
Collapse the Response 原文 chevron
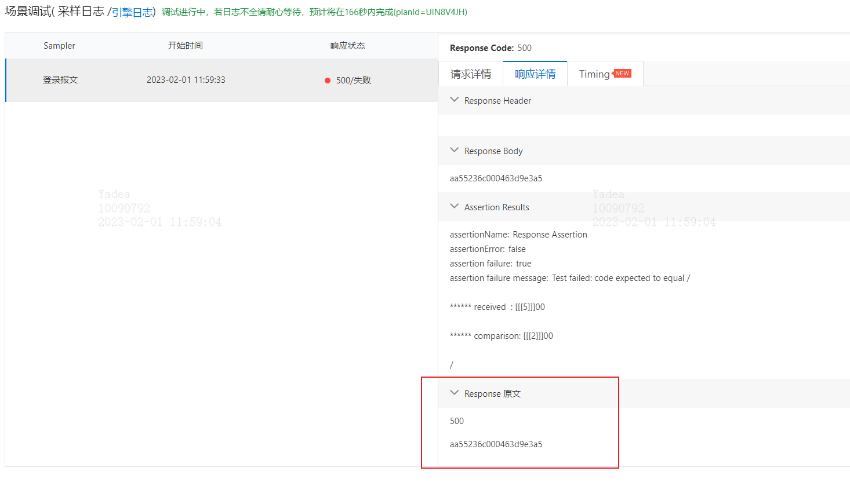(455, 393)
